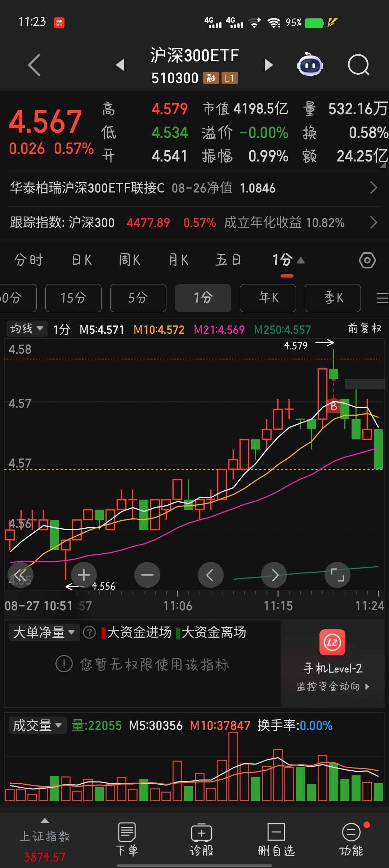389x868 pixels.
Task: Open the 均线 indicator dropdown
Action: point(27,329)
